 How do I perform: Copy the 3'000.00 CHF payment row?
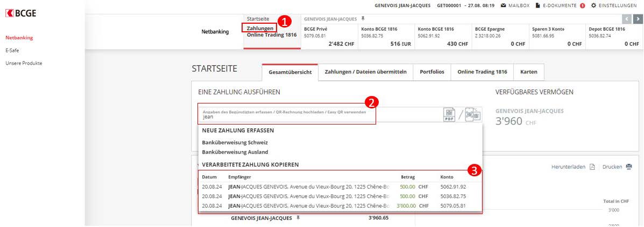point(340,205)
